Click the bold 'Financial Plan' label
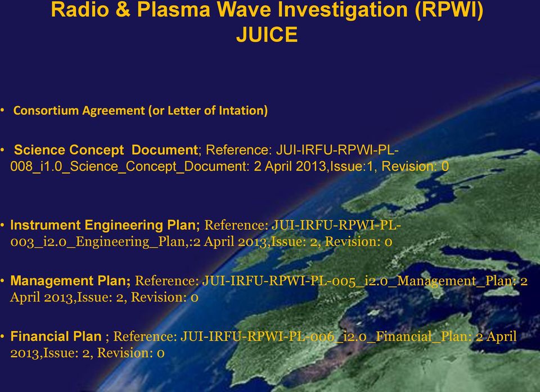The height and width of the screenshot is (392, 540). click(56, 336)
